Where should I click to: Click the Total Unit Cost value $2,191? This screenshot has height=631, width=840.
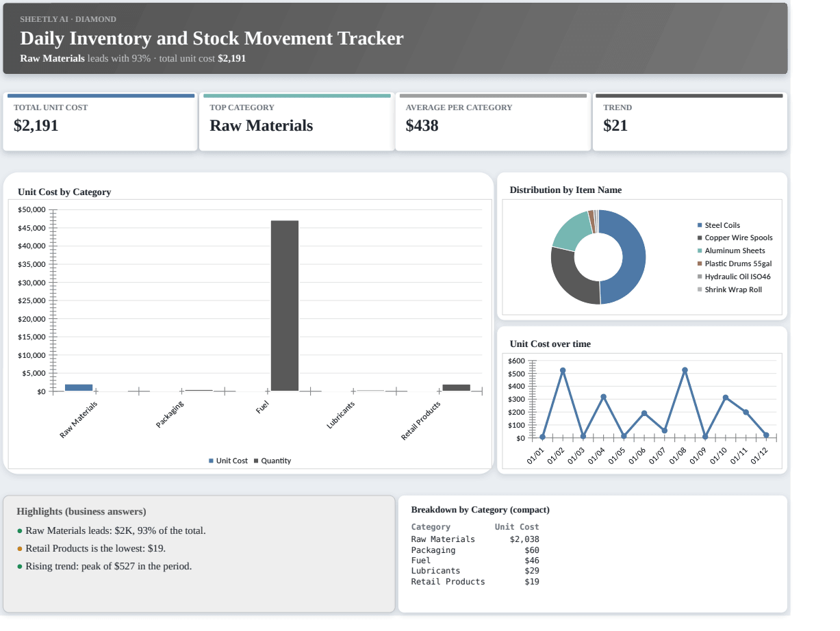tap(36, 126)
